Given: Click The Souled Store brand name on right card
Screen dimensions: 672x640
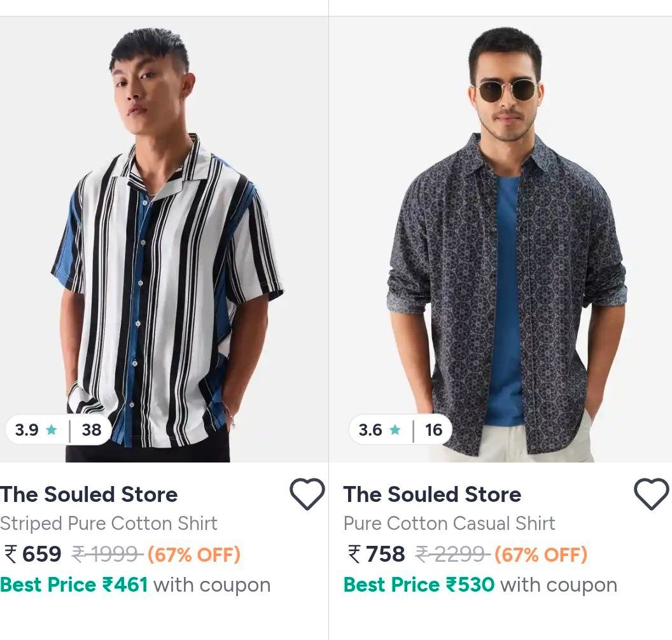Looking at the screenshot, I should pyautogui.click(x=431, y=494).
